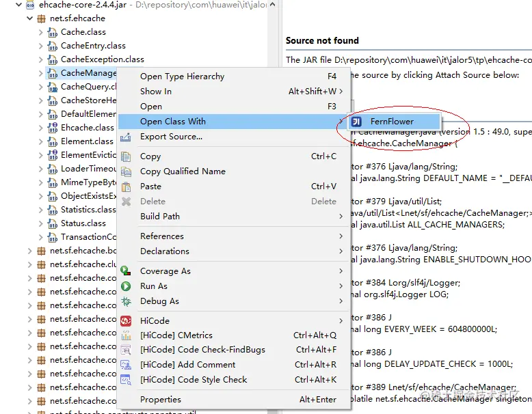Click the FernFlower decompiler icon
The height and width of the screenshot is (414, 532).
357,122
